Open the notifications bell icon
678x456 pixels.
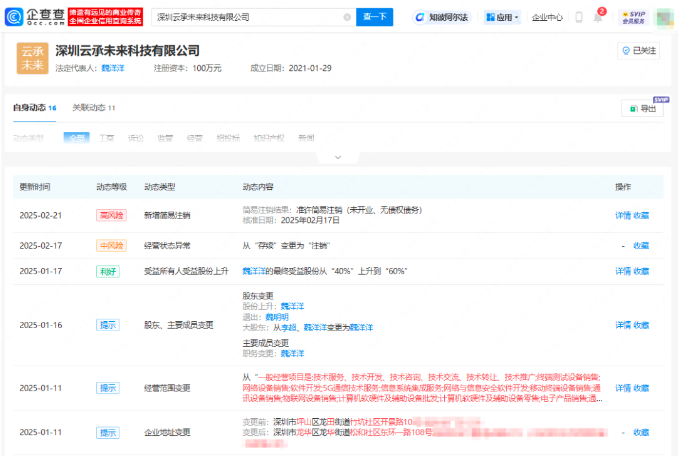coord(599,16)
